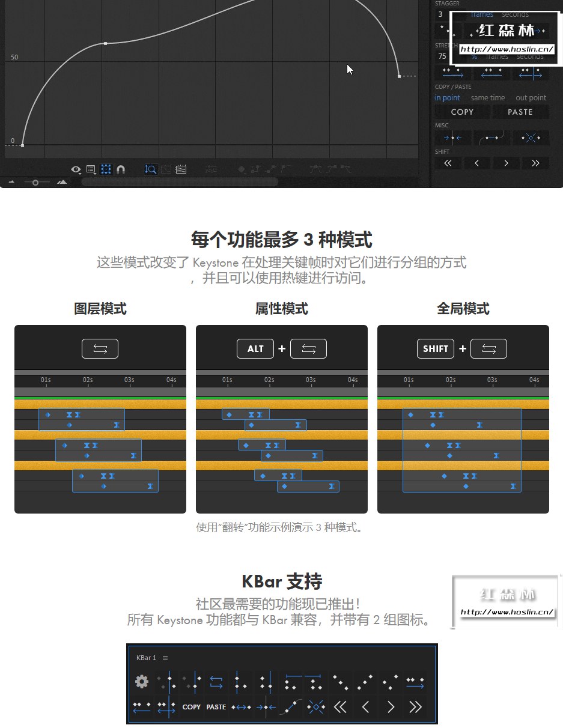Select the align keyframes to playhead icon in MISC

452,137
